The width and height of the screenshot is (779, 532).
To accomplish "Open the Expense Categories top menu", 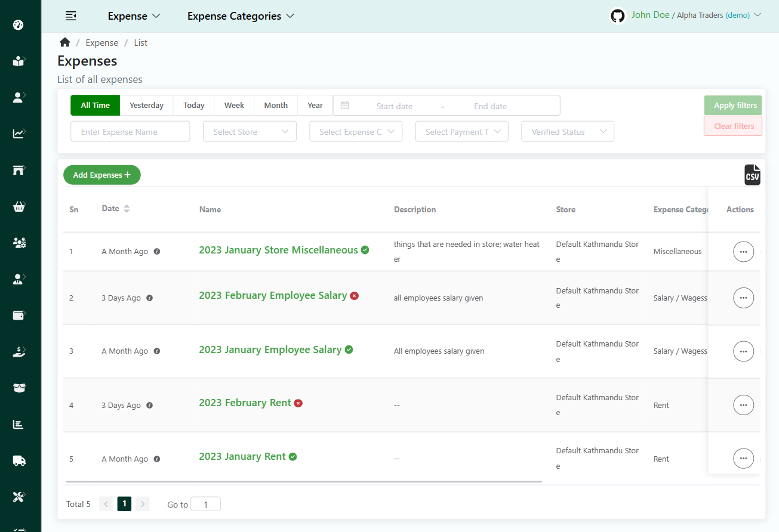I will click(241, 16).
